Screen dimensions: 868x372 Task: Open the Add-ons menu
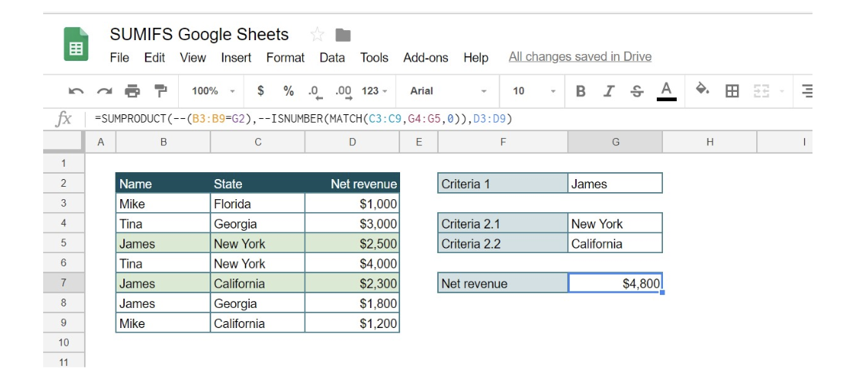[x=426, y=57]
